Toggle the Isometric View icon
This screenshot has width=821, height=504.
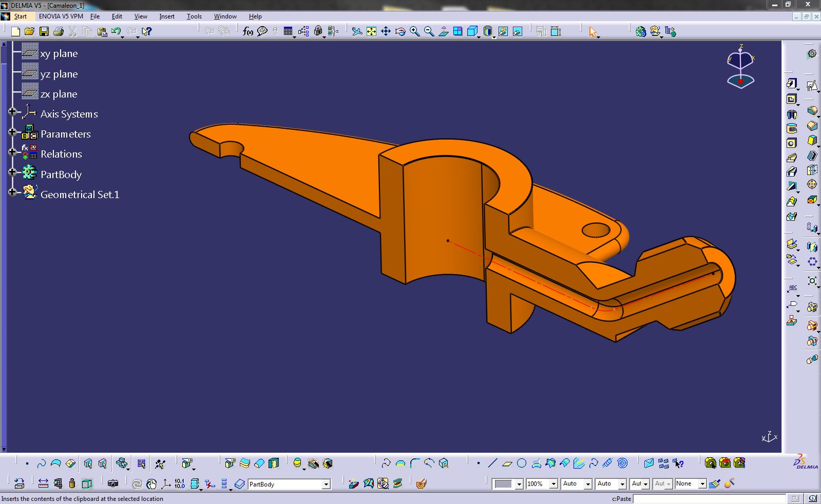(x=472, y=32)
